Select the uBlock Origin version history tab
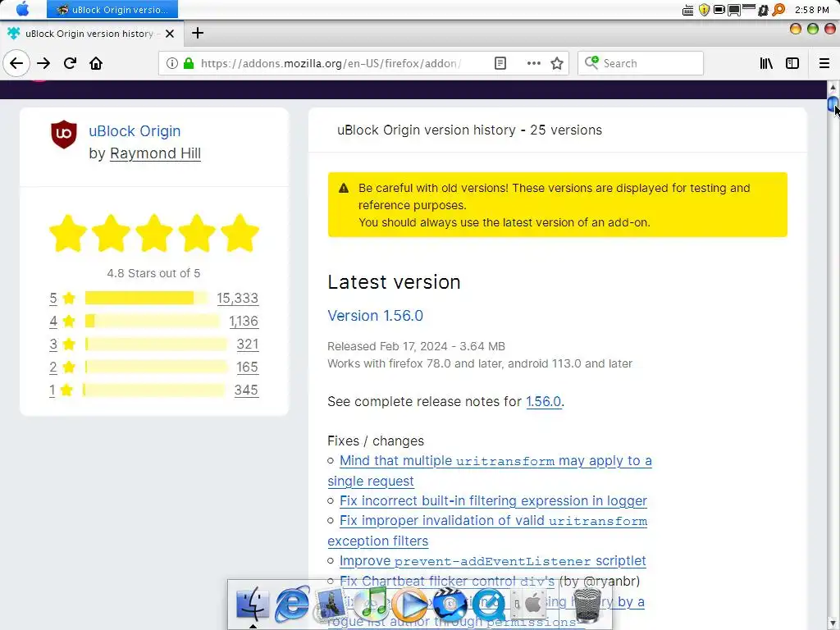The height and width of the screenshot is (630, 840). tap(92, 34)
